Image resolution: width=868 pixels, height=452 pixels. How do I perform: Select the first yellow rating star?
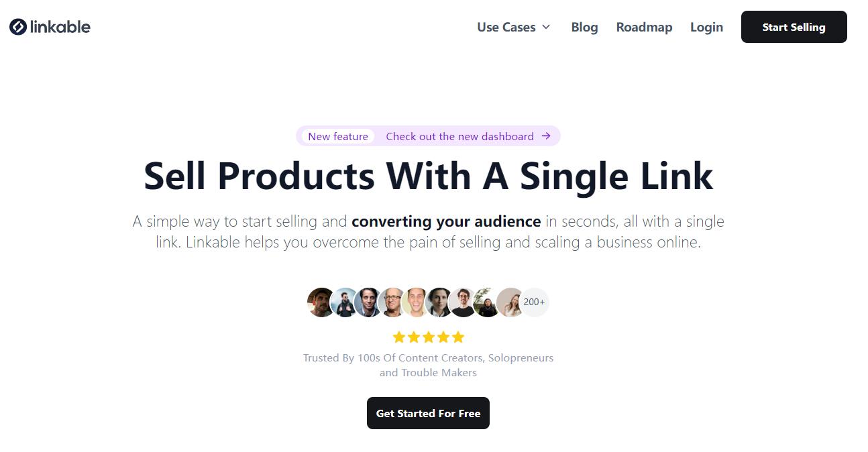tap(400, 336)
